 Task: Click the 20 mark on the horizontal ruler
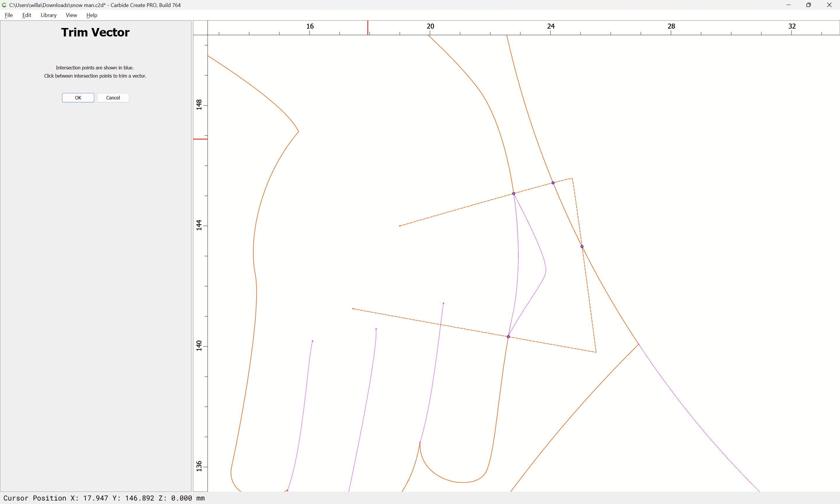430,26
